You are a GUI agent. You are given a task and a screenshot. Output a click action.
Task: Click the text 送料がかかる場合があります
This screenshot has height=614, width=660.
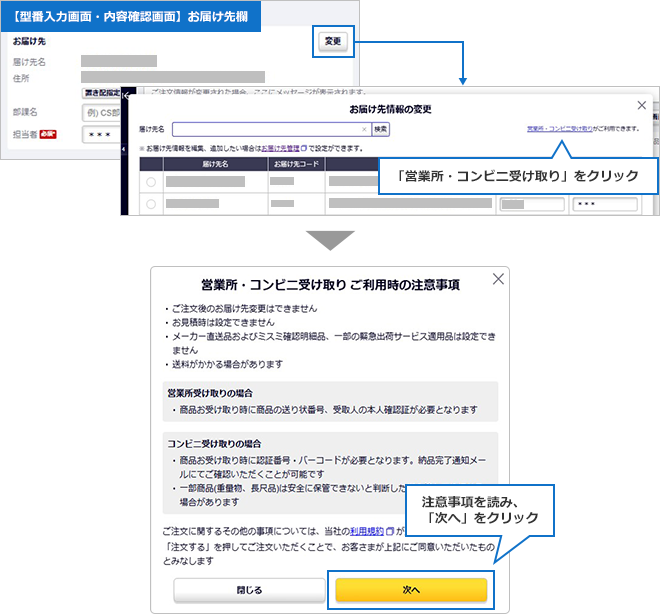pos(227,364)
